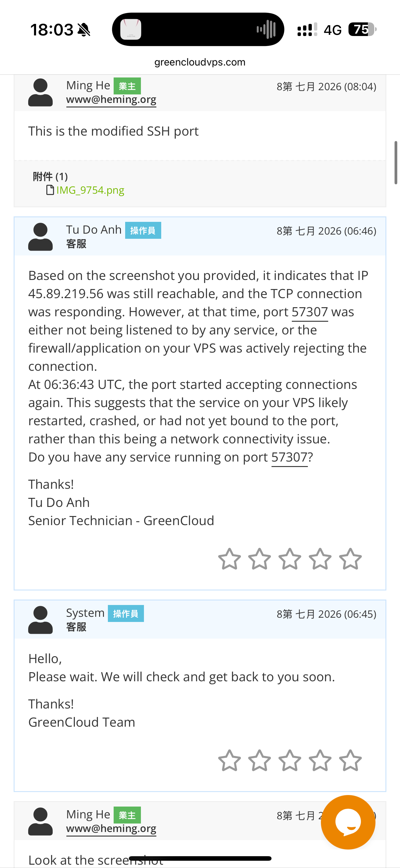Tap the System operator avatar
The image size is (400, 868).
40,620
